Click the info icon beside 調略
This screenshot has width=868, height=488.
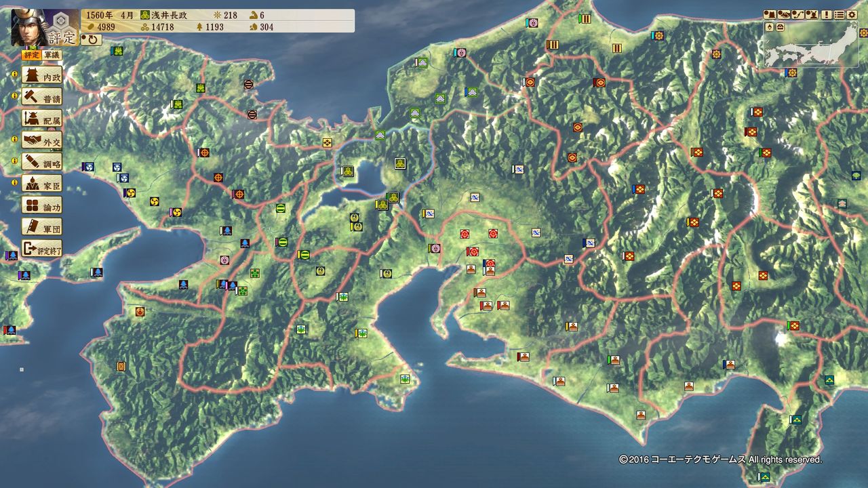pos(15,161)
